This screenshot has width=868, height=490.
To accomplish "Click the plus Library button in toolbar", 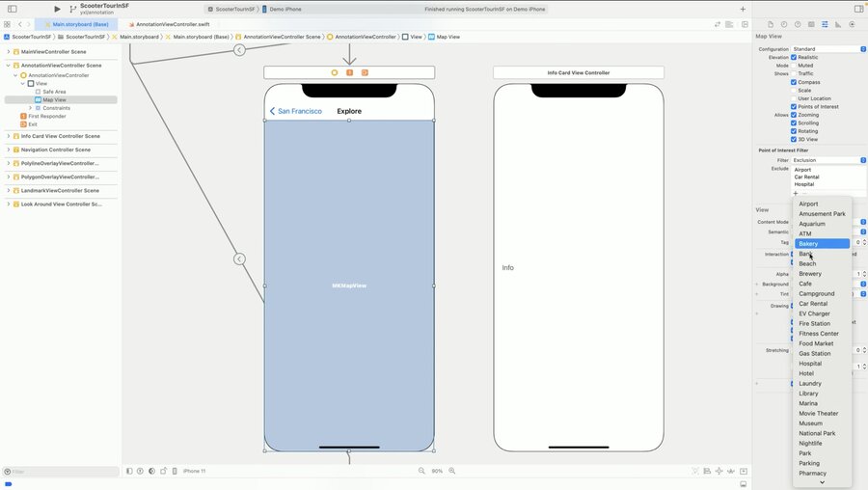I will coord(743,9).
